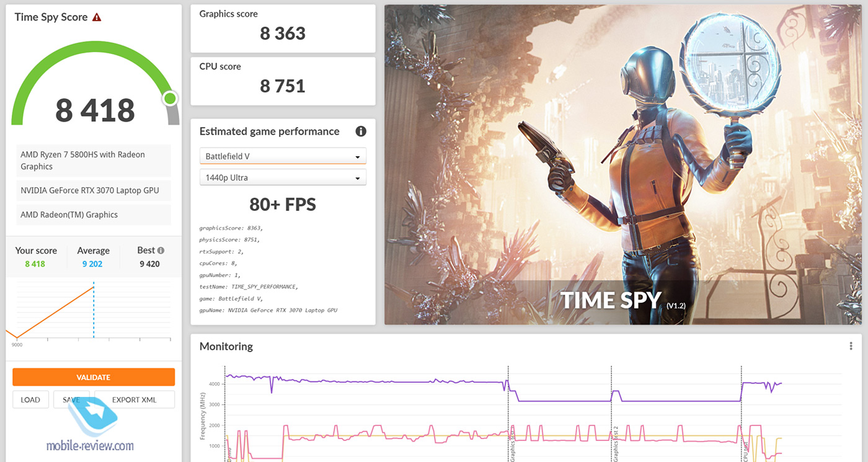Image resolution: width=868 pixels, height=462 pixels.
Task: Click the 80+ FPS estimate
Action: pyautogui.click(x=283, y=204)
